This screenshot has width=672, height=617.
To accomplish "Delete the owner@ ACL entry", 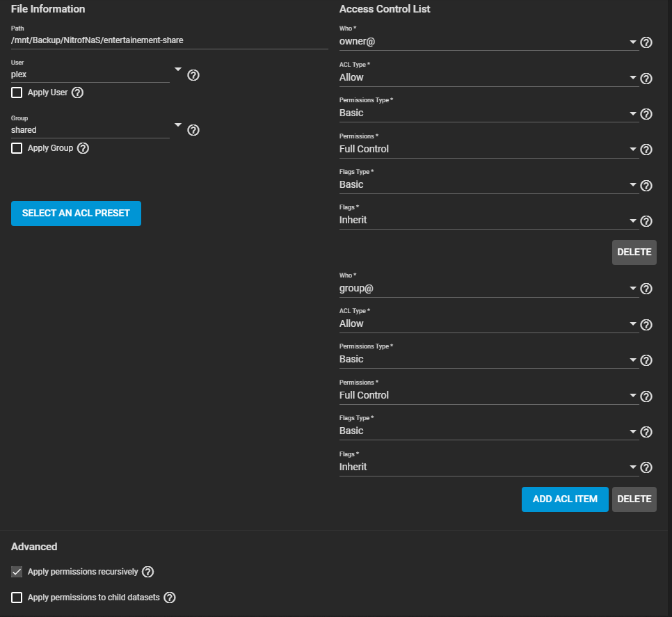I will click(634, 253).
